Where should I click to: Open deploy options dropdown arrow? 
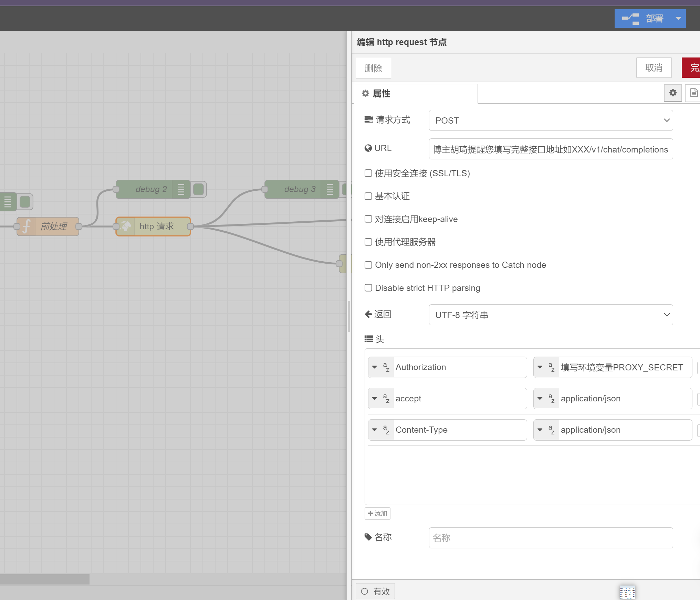[x=678, y=19]
